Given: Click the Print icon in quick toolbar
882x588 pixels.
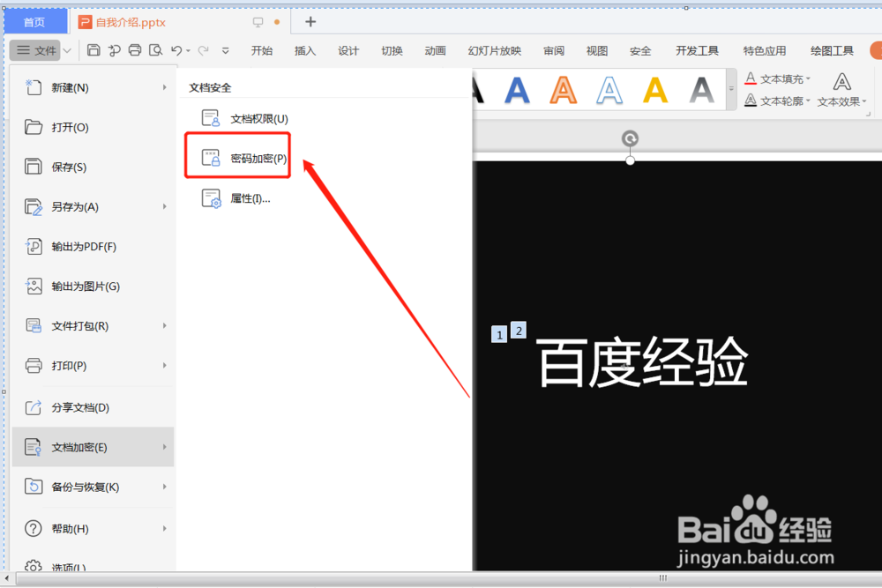Looking at the screenshot, I should click(135, 50).
